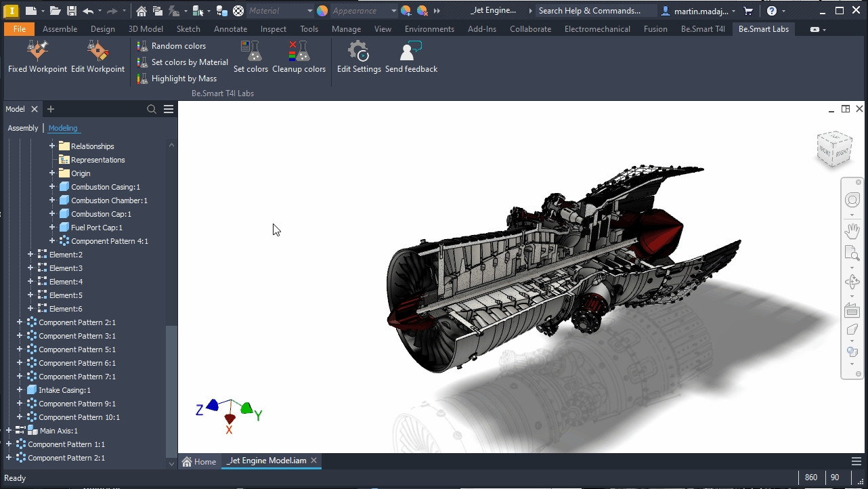The width and height of the screenshot is (868, 489).
Task: Switch to the Inspect ribbon tab
Action: [x=274, y=29]
